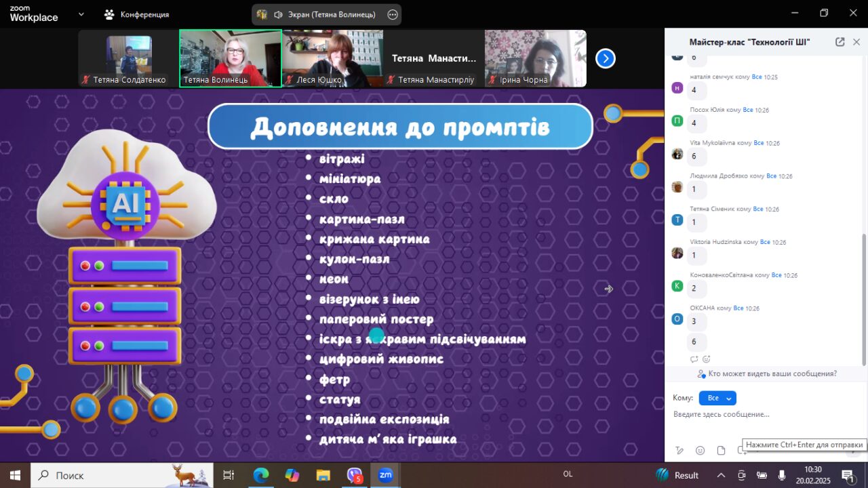Click Vita Mykolaiivna profile avatar
Viewport: 868px width, 488px height.
point(677,154)
